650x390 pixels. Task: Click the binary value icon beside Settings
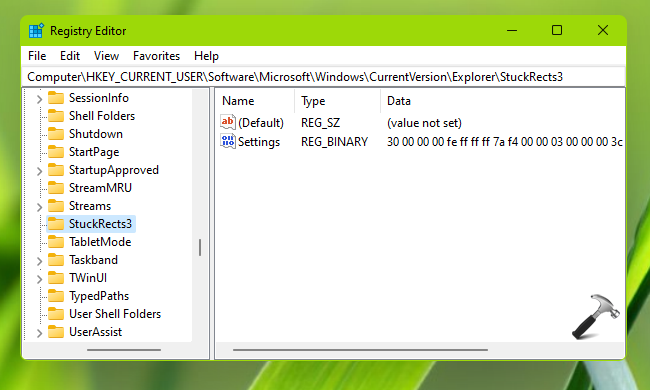click(228, 141)
